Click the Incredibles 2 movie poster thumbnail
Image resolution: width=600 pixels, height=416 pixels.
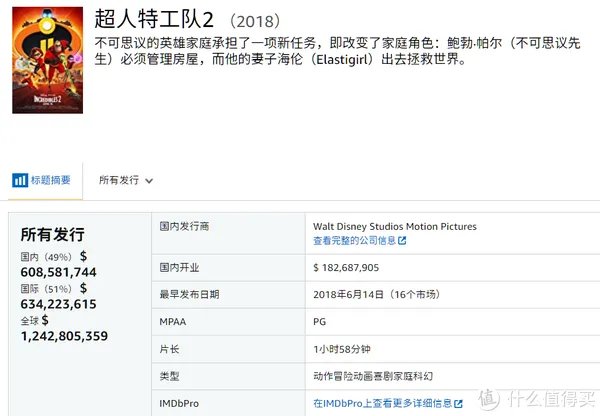pyautogui.click(x=47, y=60)
